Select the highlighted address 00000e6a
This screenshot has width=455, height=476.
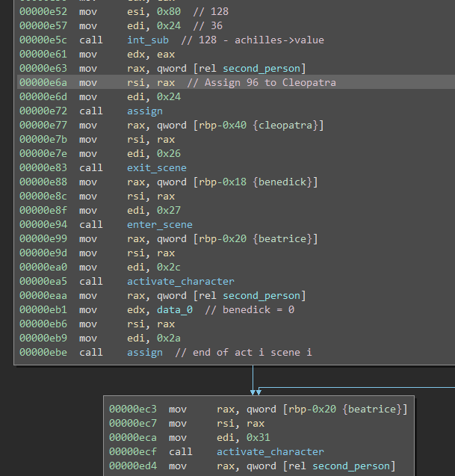pos(43,82)
